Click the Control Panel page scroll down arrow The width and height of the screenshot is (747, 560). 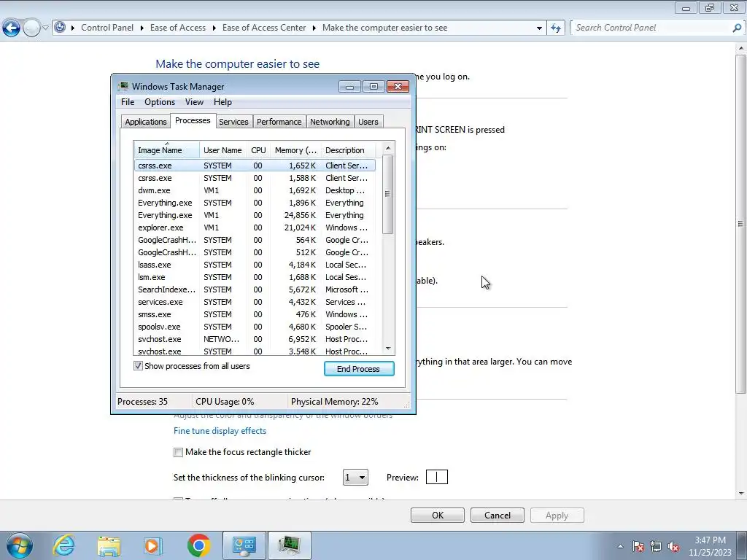[x=741, y=494]
